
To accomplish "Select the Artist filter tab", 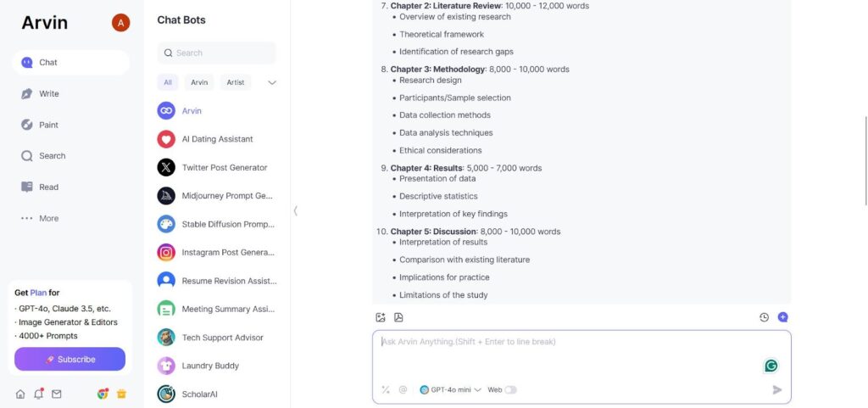I will tap(236, 82).
